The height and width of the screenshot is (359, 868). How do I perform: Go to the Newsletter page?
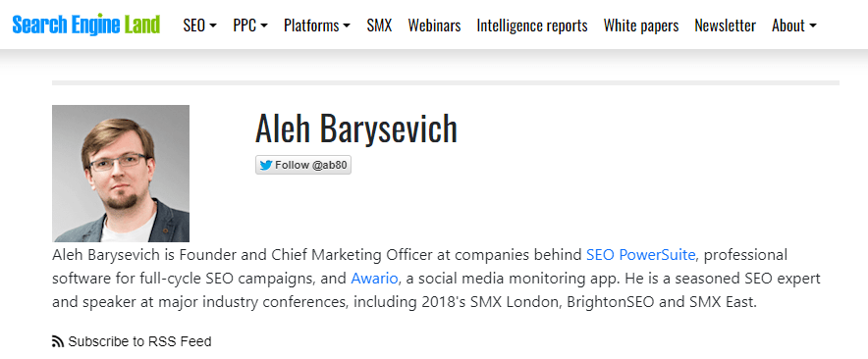(x=726, y=26)
